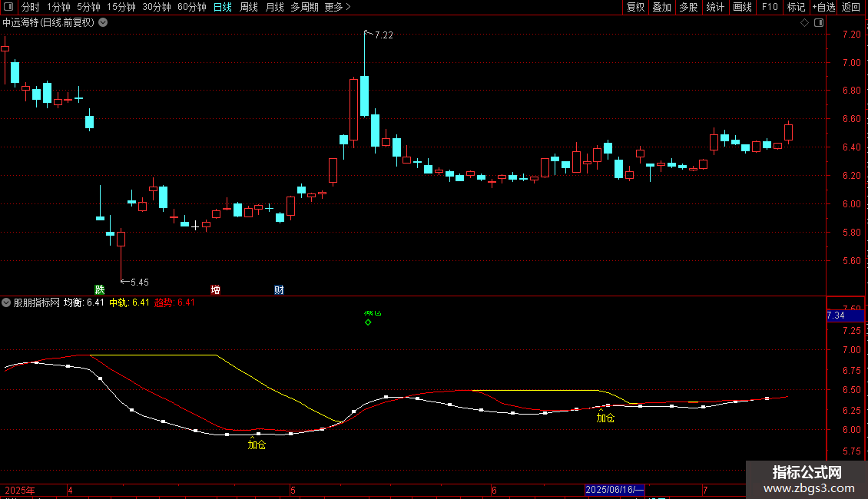Click the red 增 event marker
868x499 pixels.
tap(215, 290)
